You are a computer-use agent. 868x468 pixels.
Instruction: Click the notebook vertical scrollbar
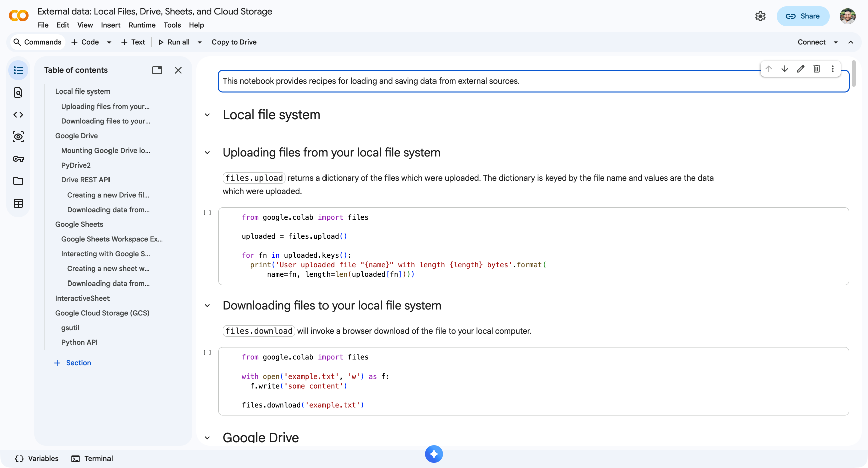[x=854, y=73]
